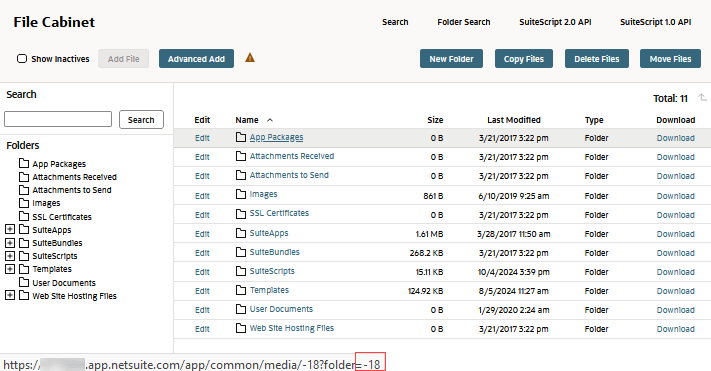Click the SuiteApps folder icon in the table row
The width and height of the screenshot is (711, 371).
point(241,233)
